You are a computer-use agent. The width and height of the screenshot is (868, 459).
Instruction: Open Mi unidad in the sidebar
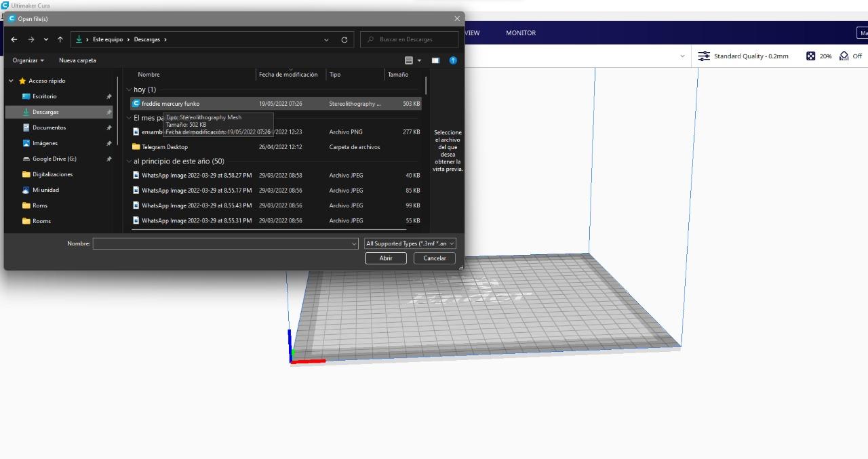pyautogui.click(x=45, y=190)
